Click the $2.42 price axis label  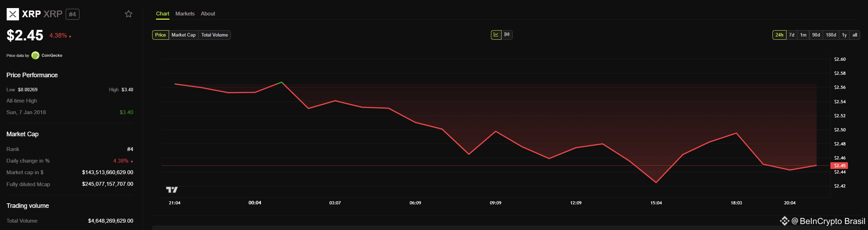(x=840, y=186)
